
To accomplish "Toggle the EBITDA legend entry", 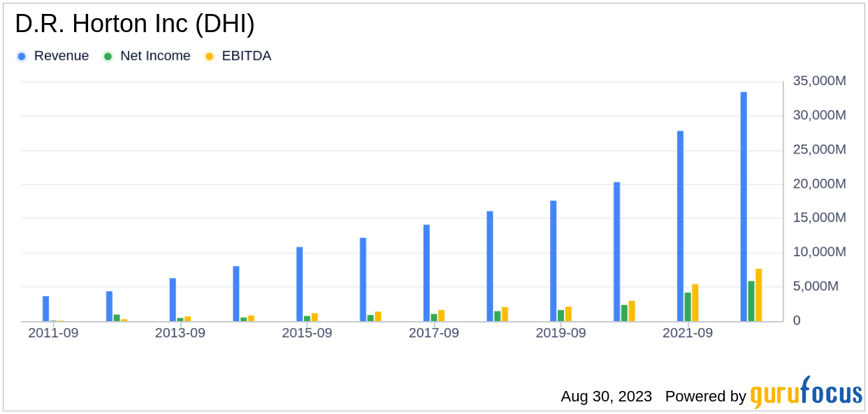I will 238,56.
